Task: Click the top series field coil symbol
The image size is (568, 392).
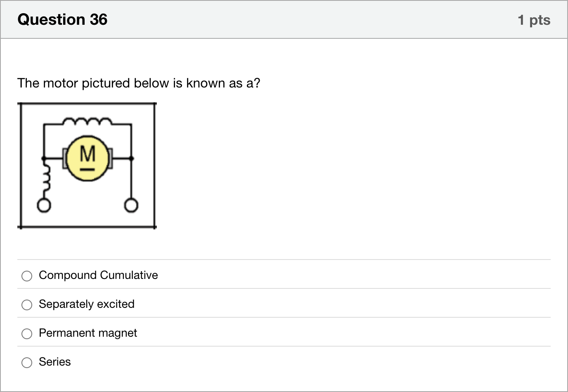Action: [x=87, y=120]
